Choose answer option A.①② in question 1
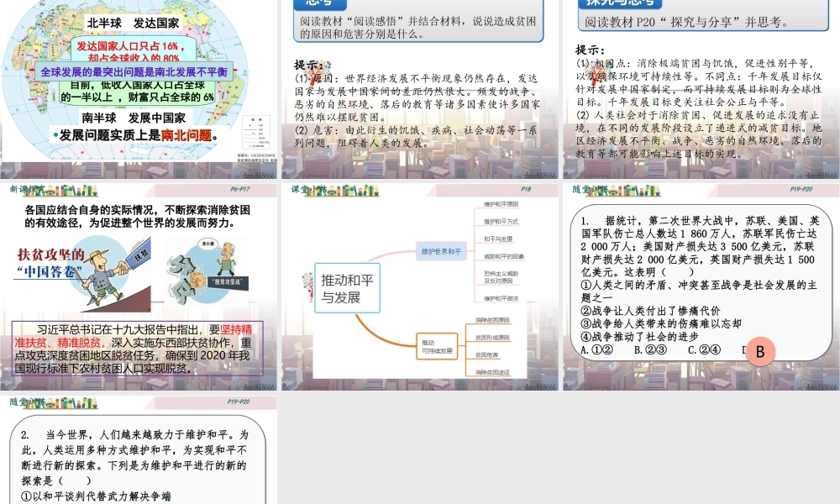The width and height of the screenshot is (840, 504). pos(596,349)
